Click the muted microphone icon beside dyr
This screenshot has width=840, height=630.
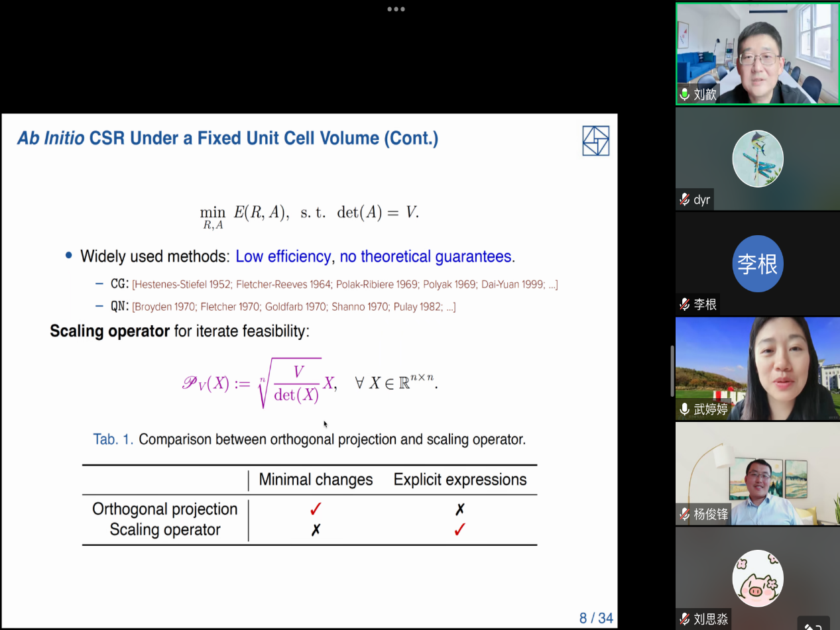click(x=685, y=199)
